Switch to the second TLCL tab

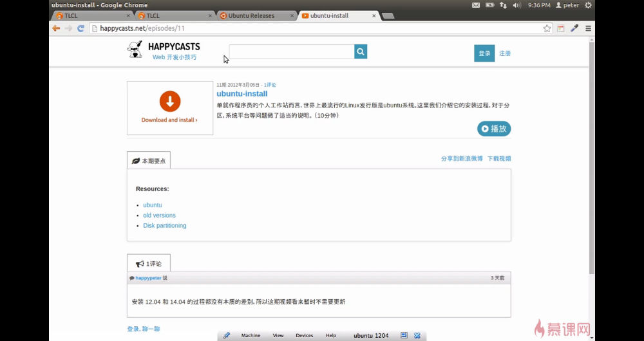pyautogui.click(x=174, y=15)
